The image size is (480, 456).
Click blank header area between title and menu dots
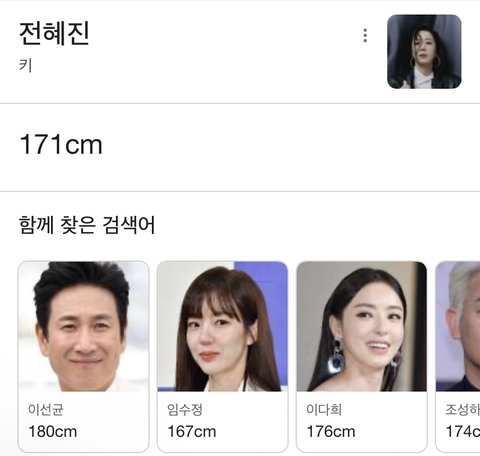tap(223, 35)
